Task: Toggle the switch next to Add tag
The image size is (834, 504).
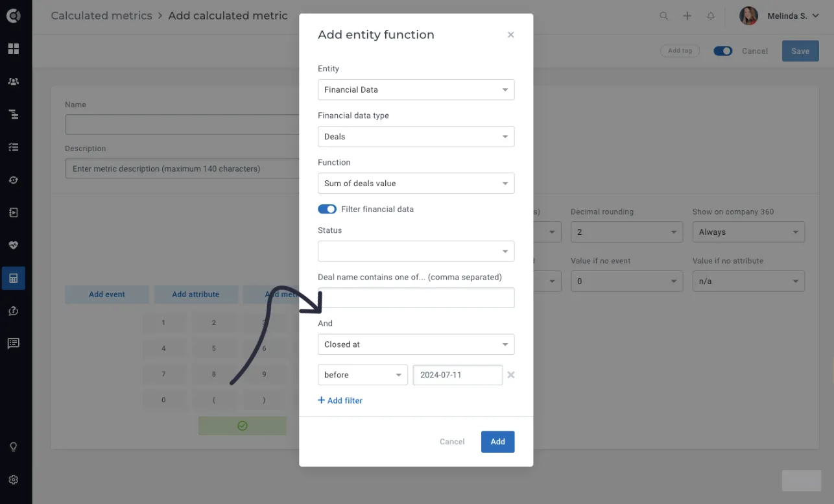Action: pos(723,51)
